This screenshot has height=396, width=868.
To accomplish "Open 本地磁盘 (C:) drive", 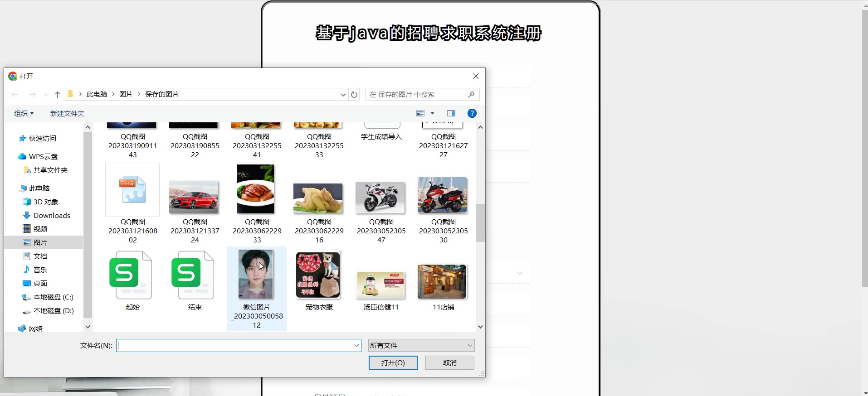I will (53, 297).
